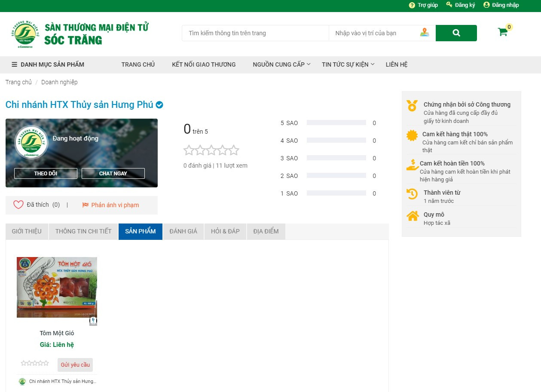Click the Đăng ký register link
This screenshot has width=541, height=392.
point(461,5)
